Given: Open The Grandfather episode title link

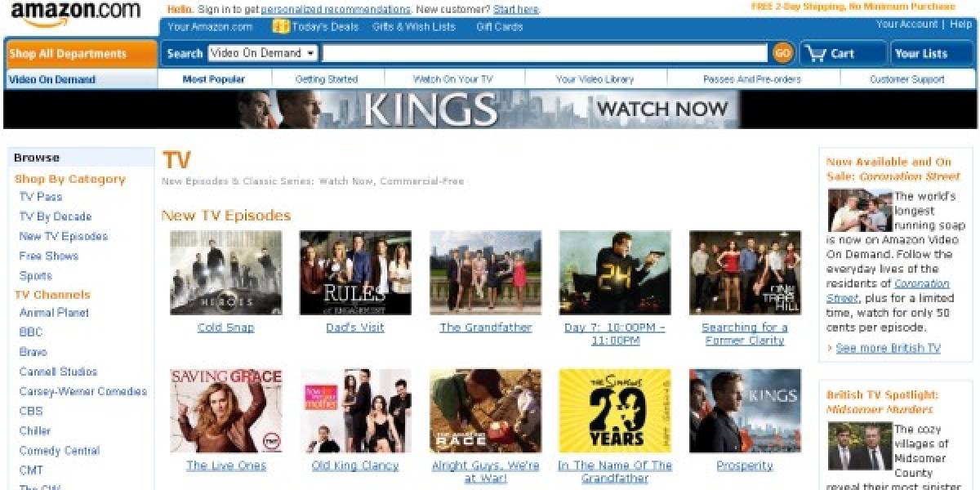Looking at the screenshot, I should coord(485,327).
